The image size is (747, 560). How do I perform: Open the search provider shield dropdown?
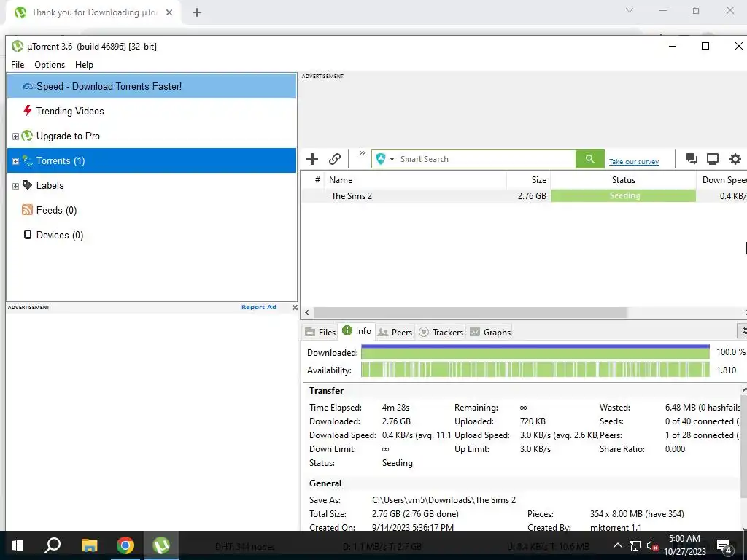point(385,159)
